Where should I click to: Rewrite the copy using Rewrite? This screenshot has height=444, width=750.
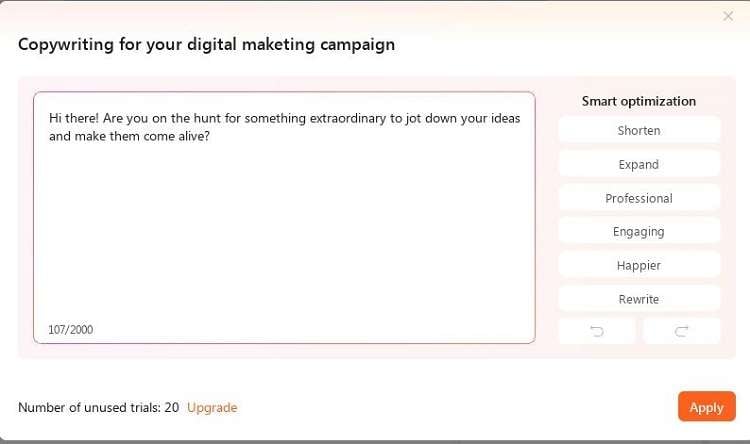[639, 299]
